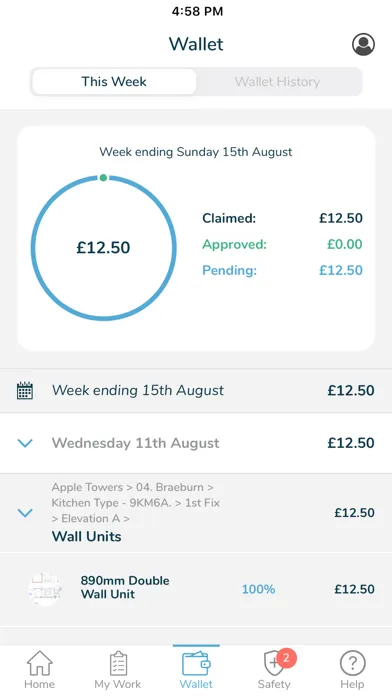Click the calendar icon beside Week ending
Screen dimensions: 392x696
[25, 391]
